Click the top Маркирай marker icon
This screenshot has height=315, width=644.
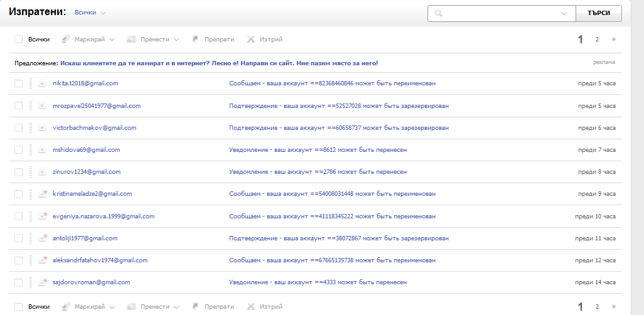point(65,39)
